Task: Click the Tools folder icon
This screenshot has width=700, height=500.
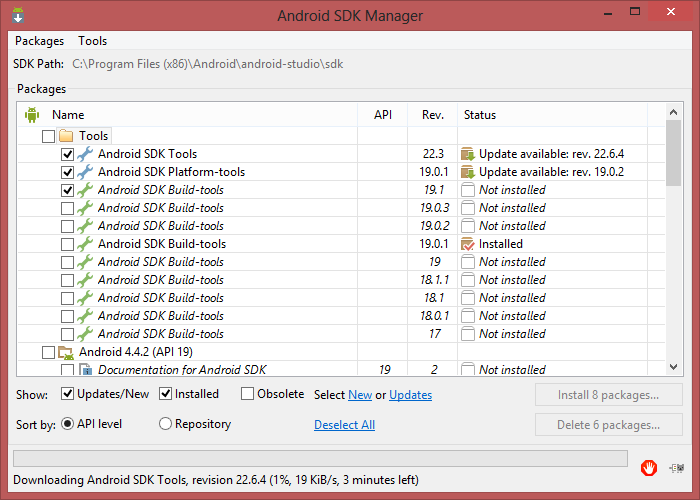Action: pos(66,136)
